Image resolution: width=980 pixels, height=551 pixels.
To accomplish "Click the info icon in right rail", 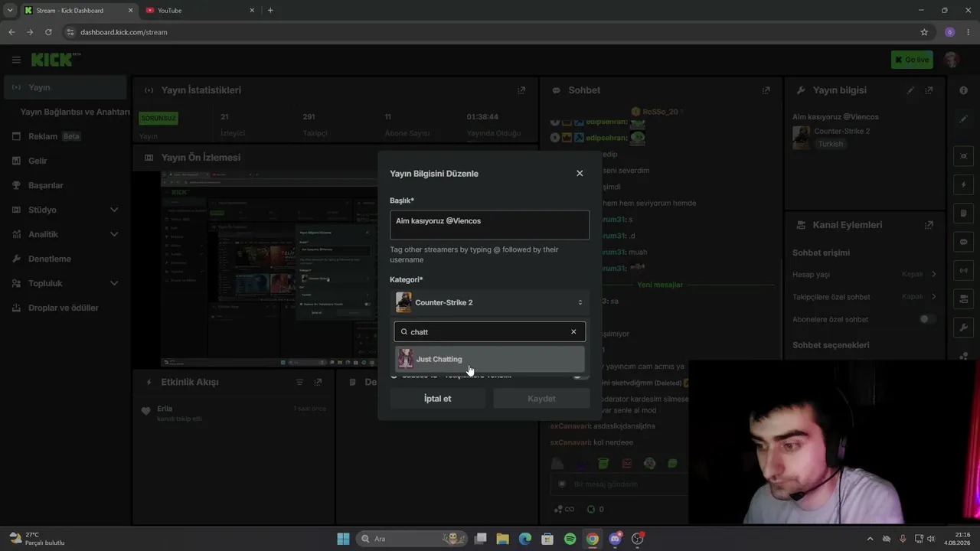I will click(963, 90).
